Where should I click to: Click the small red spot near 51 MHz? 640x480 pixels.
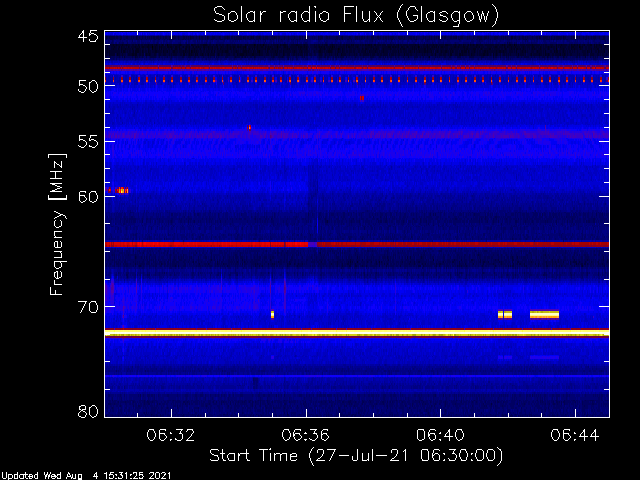[x=362, y=98]
